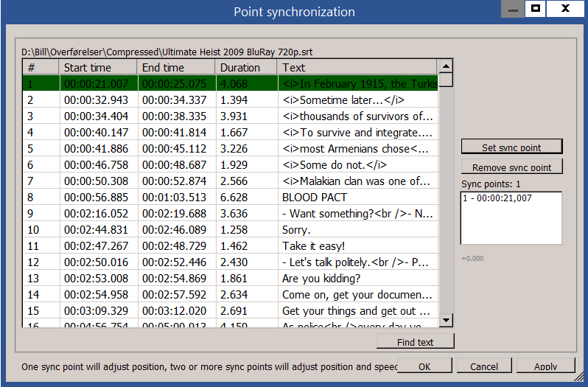Image resolution: width=588 pixels, height=387 pixels.
Task: Apply the sync point changes
Action: [x=545, y=366]
